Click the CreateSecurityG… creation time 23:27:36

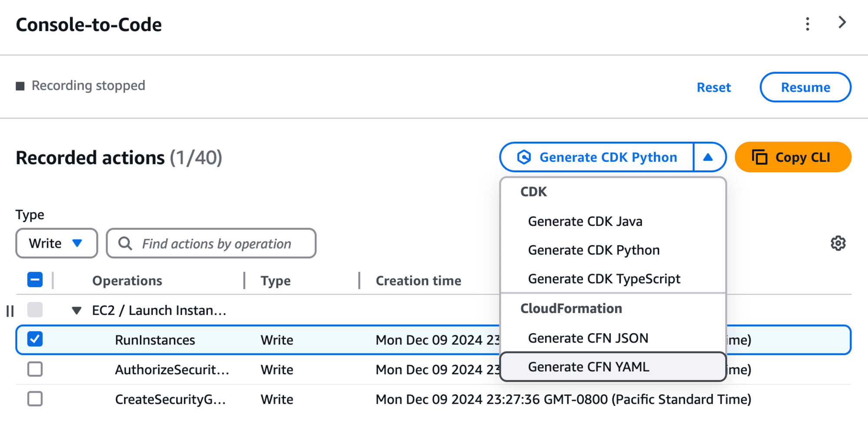pyautogui.click(x=563, y=399)
